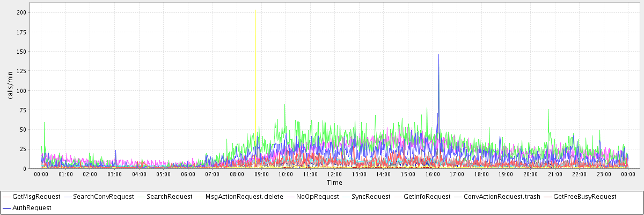
Task: Choose the SyncRequest legend item
Action: click(371, 197)
